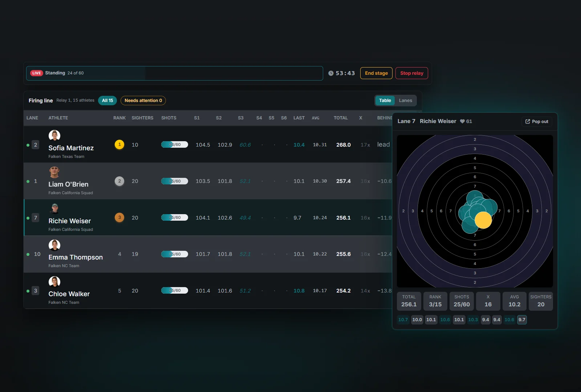Click the red LIVE badge
Image resolution: width=581 pixels, height=392 pixels.
pyautogui.click(x=37, y=73)
